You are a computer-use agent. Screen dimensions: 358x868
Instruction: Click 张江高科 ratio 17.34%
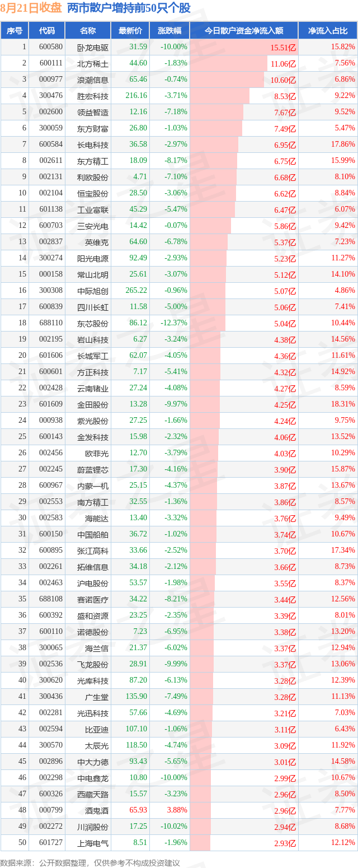click(x=343, y=550)
